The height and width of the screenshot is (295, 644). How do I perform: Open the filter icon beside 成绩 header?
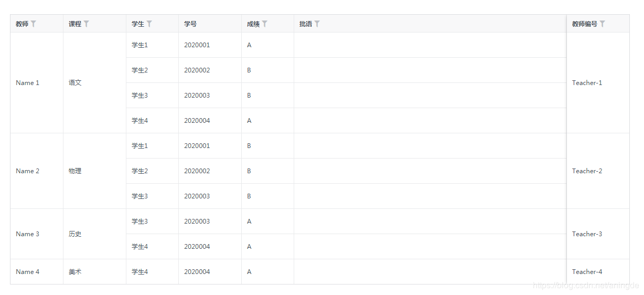click(x=265, y=24)
